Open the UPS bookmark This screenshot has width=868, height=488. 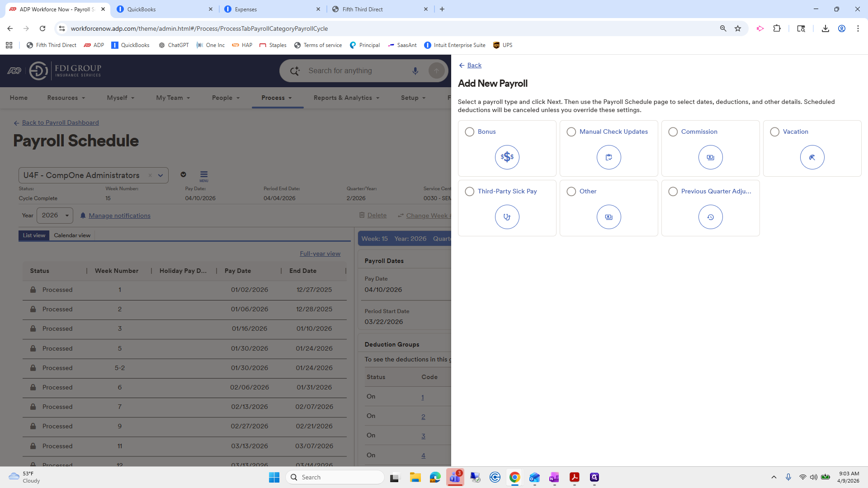[502, 45]
